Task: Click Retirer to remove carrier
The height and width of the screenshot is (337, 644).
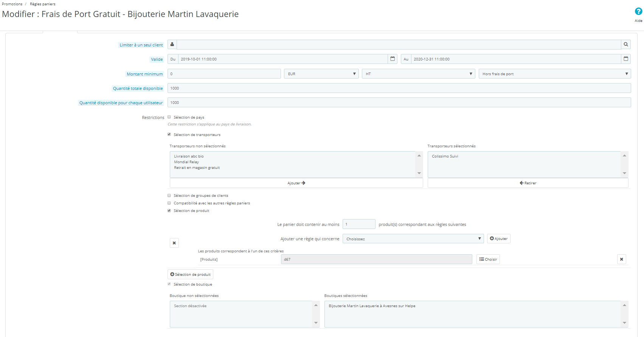Action: (528, 183)
